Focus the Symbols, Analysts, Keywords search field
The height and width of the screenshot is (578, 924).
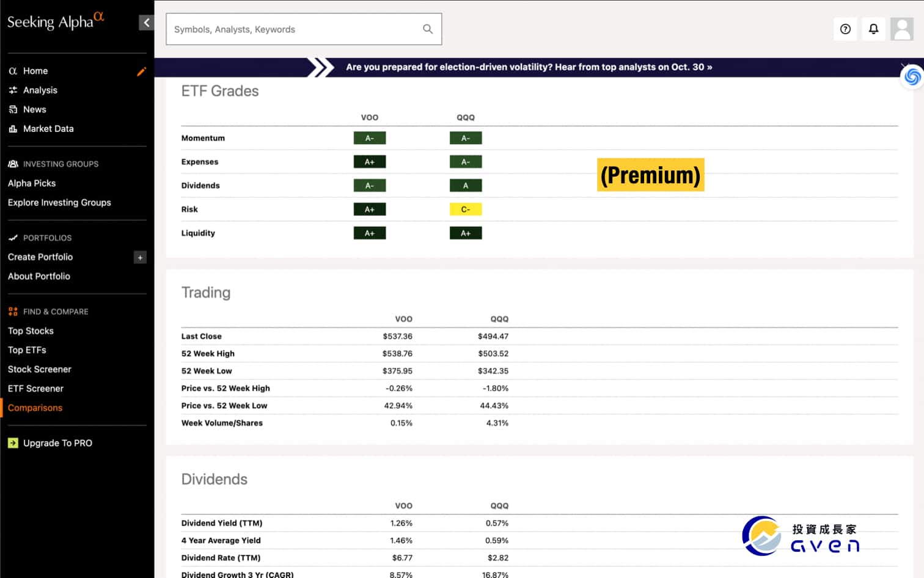click(x=304, y=29)
